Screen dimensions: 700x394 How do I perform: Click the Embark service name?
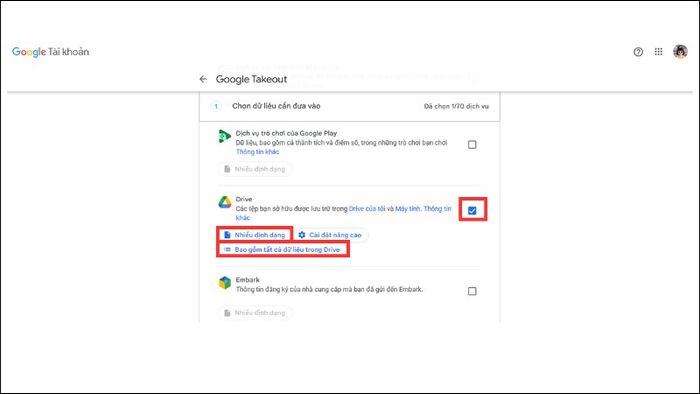tap(247, 280)
